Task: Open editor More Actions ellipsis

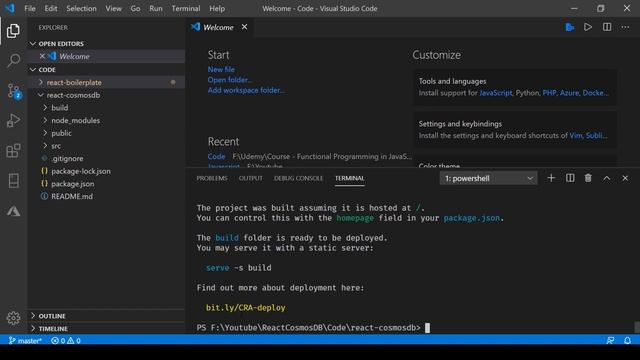Action: tap(625, 27)
